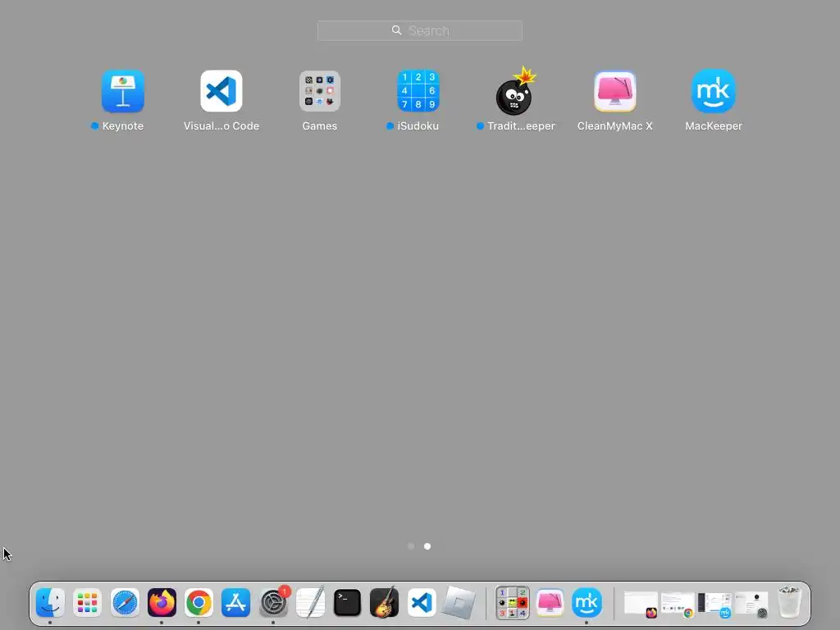Viewport: 840px width, 630px height.
Task: Click the Launchpad icon in the Dock
Action: click(87, 603)
